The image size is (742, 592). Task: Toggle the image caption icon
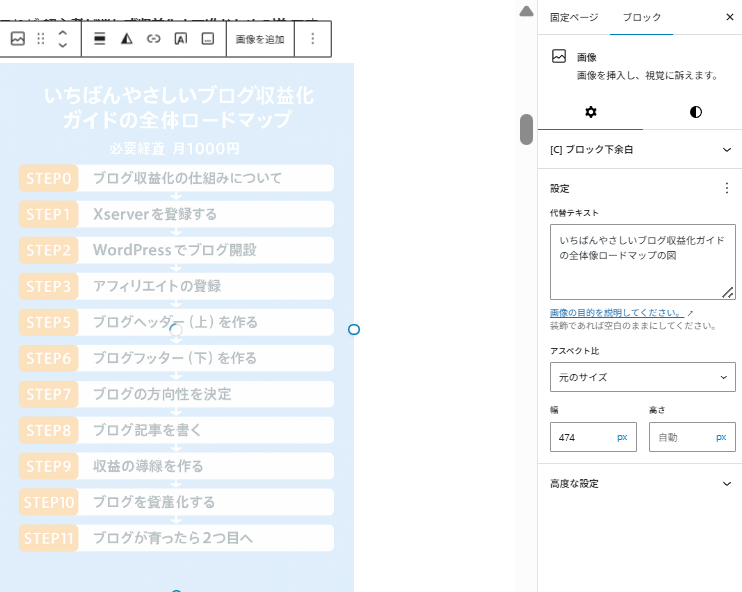[x=208, y=39]
